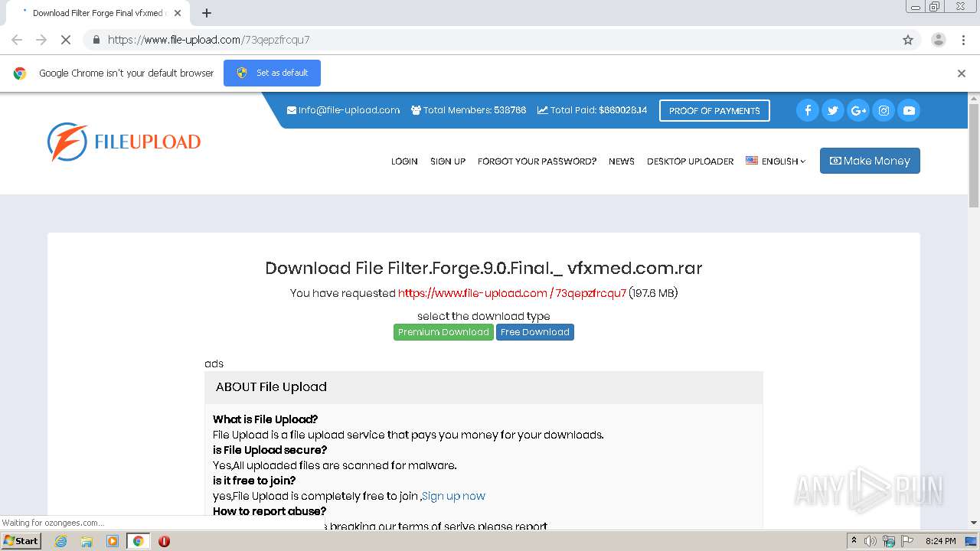Viewport: 980px width, 551px height.
Task: Click the volume speaker tray icon
Action: tap(871, 541)
